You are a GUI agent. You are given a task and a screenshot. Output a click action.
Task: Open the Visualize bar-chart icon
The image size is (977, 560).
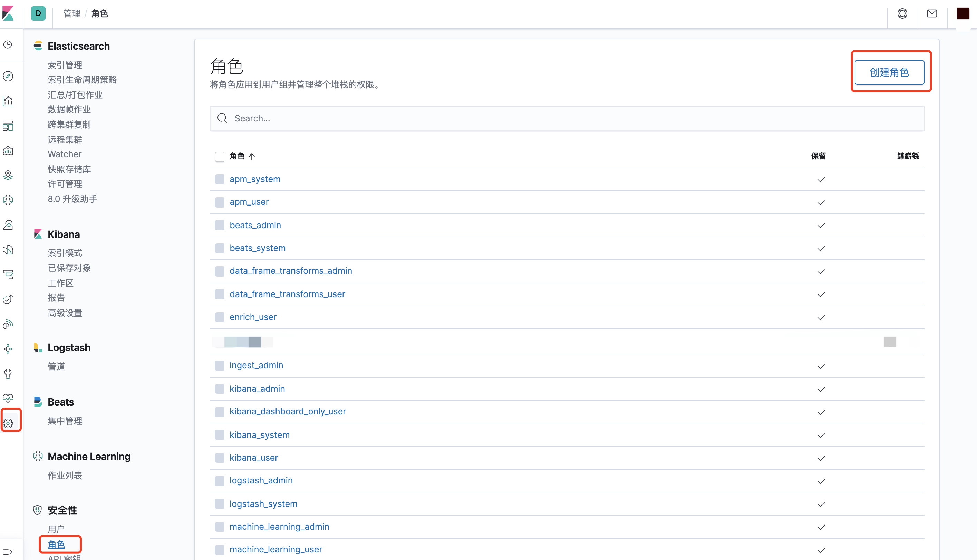pos(8,101)
